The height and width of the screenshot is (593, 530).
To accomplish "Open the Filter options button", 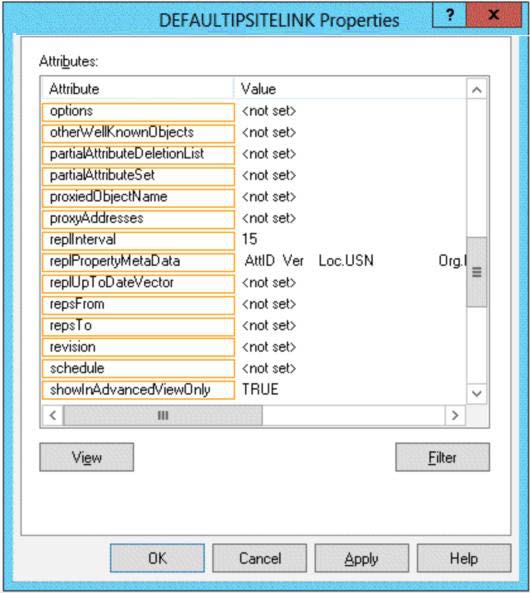I will click(x=443, y=457).
